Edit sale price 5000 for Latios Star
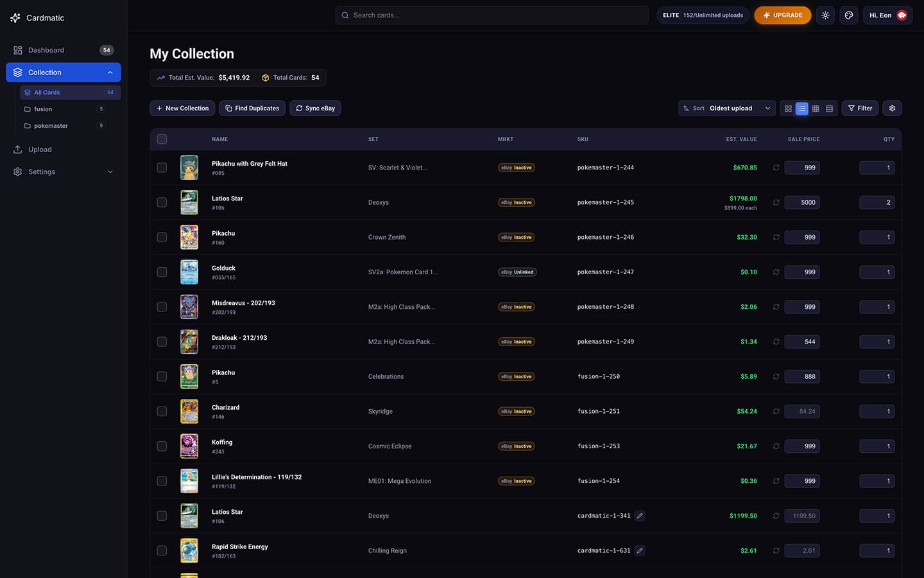 pyautogui.click(x=802, y=202)
